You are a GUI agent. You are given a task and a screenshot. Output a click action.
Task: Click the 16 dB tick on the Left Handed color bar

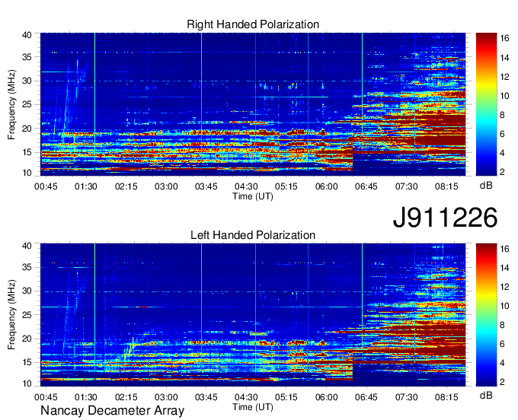point(504,249)
